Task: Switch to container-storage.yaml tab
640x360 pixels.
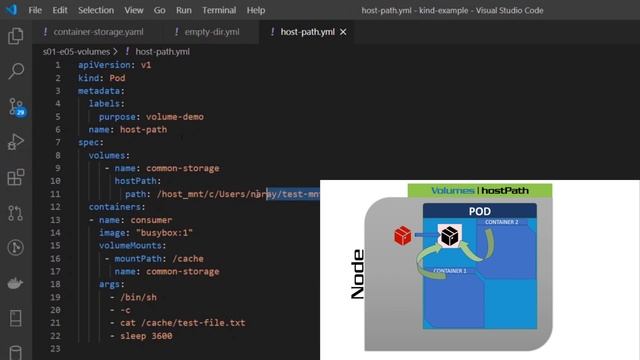Action: [x=98, y=32]
